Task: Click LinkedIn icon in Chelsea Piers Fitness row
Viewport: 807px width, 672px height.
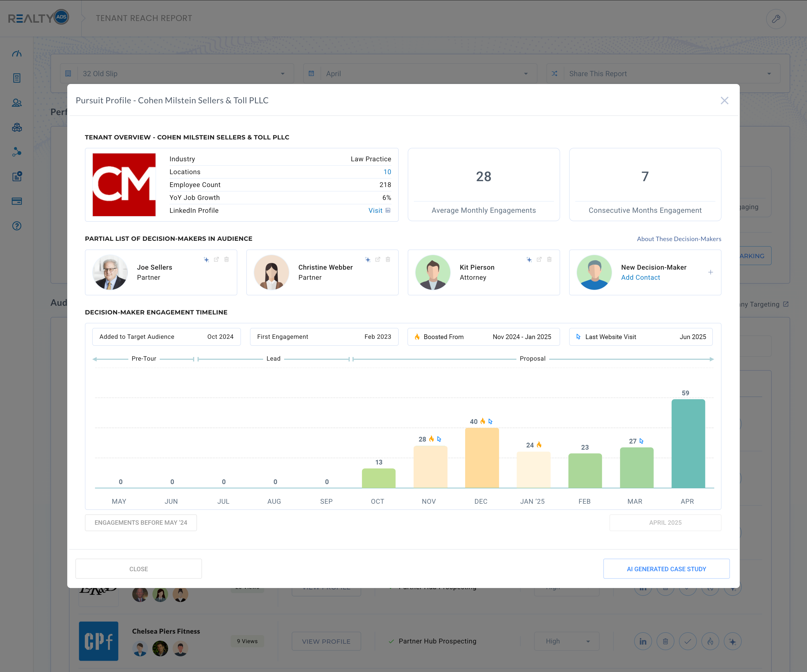Action: (643, 642)
